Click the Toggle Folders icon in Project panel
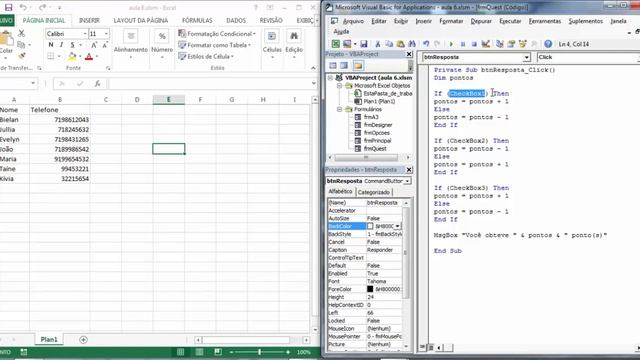Image resolution: width=640 pixels, height=360 pixels. coord(358,66)
